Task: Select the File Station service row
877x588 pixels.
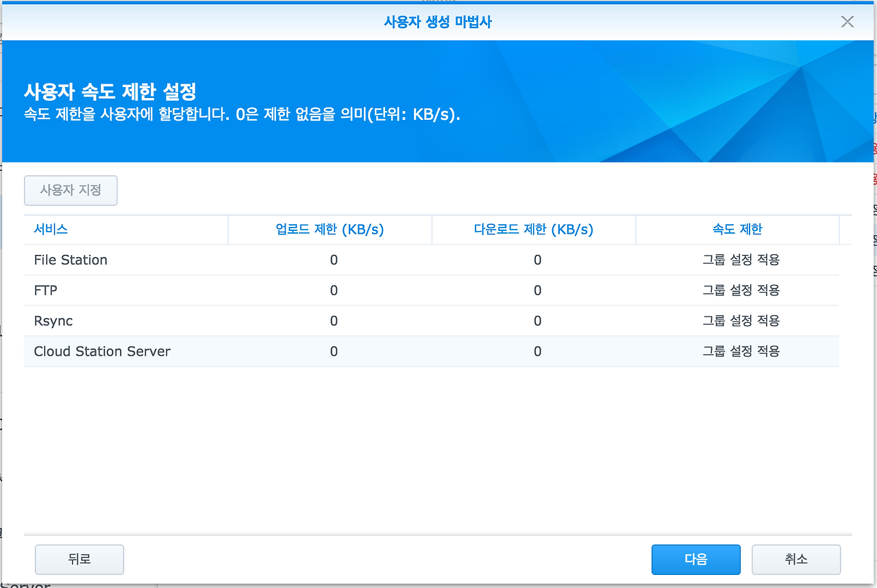Action: click(71, 260)
